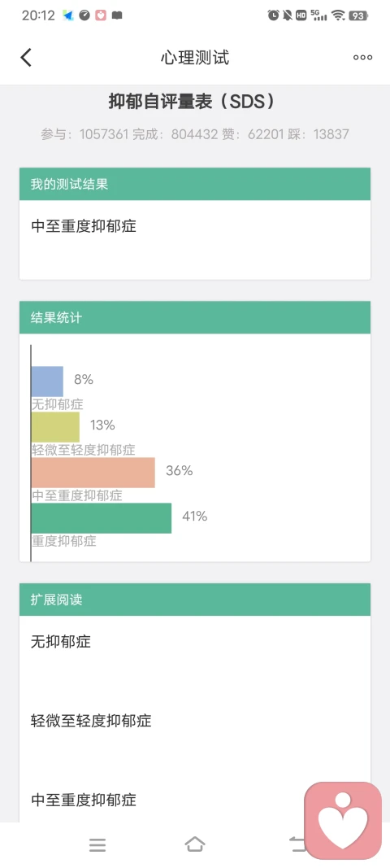Select the 结果统计 section header

pyautogui.click(x=195, y=318)
